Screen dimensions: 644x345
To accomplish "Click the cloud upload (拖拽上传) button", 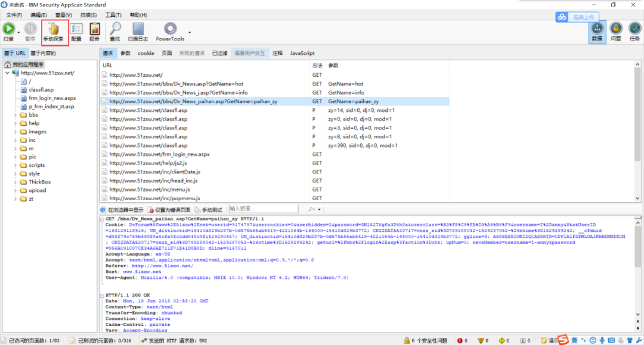I will [x=577, y=17].
